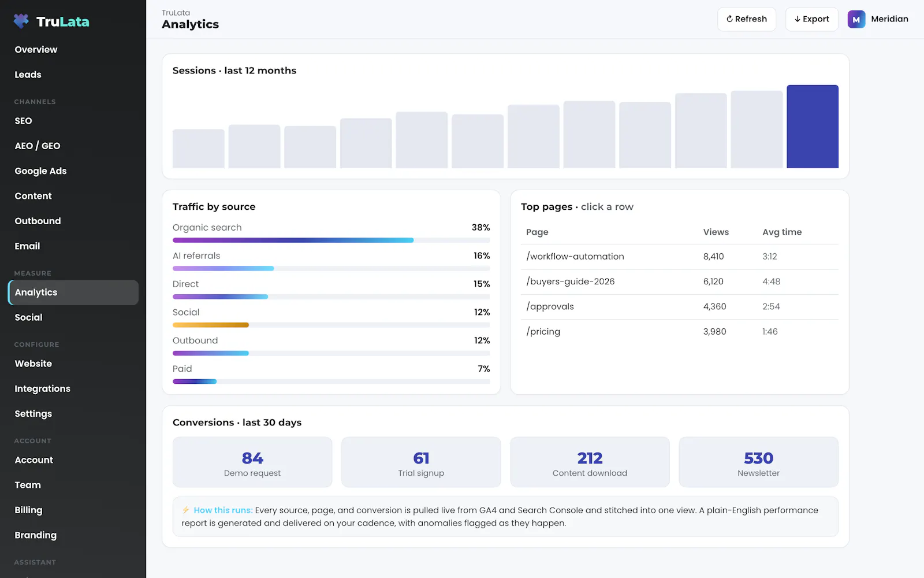
Task: Open the Content section
Action: [73, 196]
